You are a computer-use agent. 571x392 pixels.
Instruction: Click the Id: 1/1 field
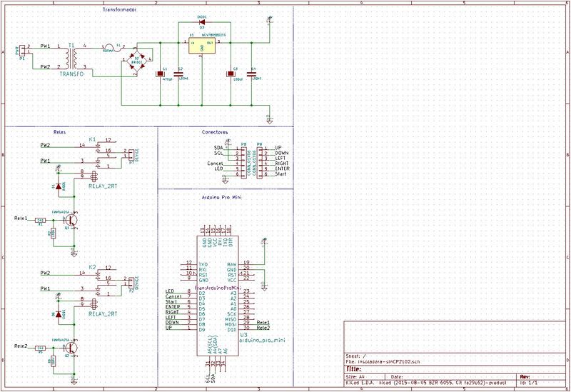pos(529,383)
